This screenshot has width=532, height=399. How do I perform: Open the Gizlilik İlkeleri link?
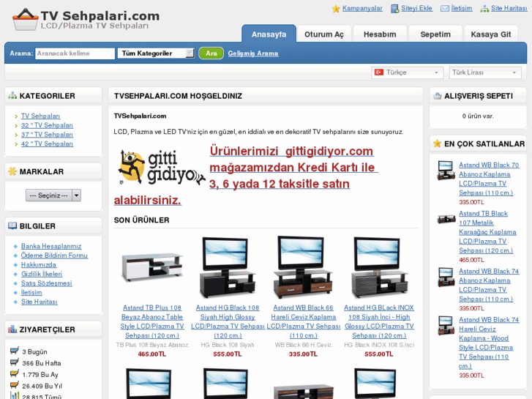[42, 274]
